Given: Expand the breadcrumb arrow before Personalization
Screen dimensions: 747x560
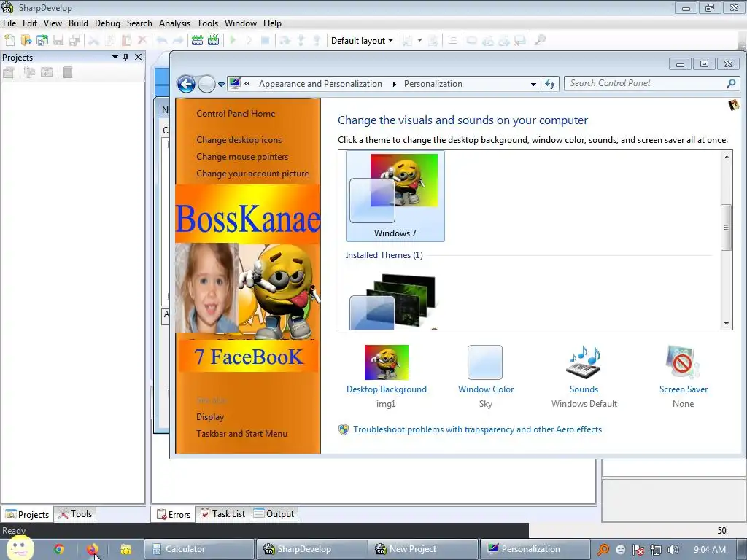Looking at the screenshot, I should pyautogui.click(x=394, y=84).
